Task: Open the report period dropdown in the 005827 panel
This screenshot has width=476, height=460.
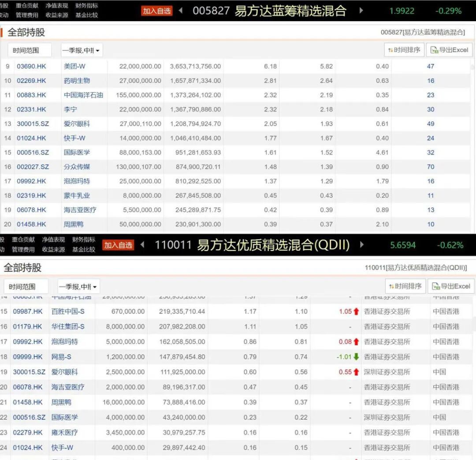Action: 82,50
